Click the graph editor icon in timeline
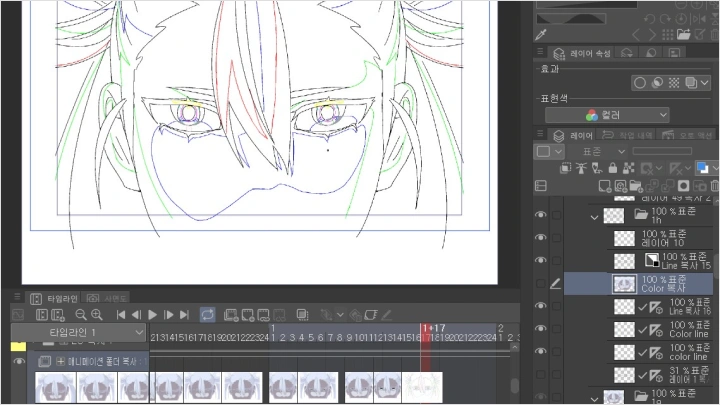The image size is (720, 405). click(x=18, y=315)
